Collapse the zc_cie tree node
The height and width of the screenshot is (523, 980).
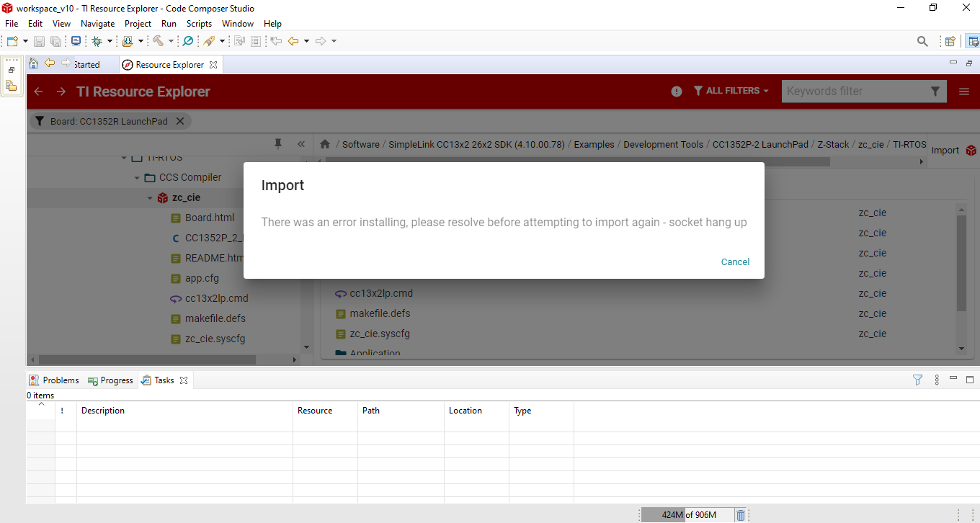(150, 197)
